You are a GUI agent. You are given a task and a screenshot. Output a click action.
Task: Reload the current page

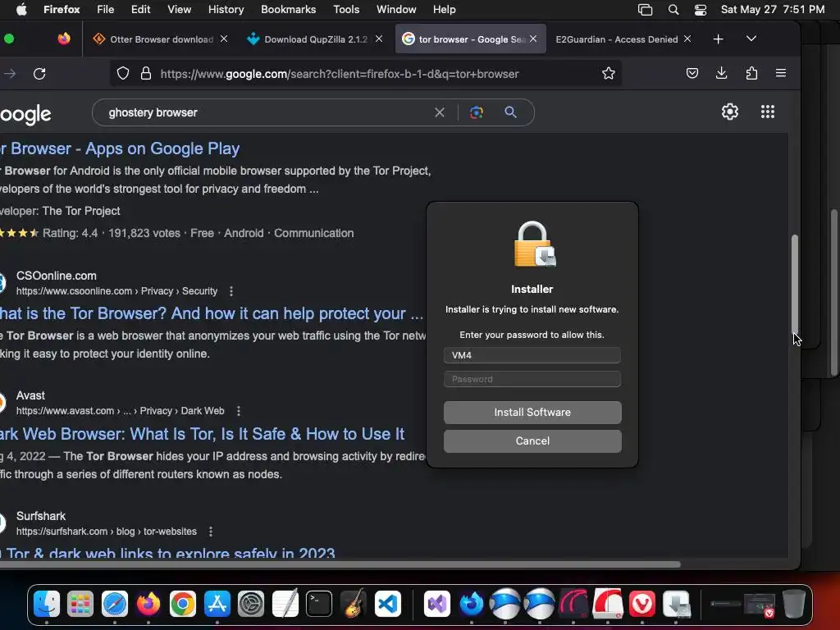[x=39, y=73]
